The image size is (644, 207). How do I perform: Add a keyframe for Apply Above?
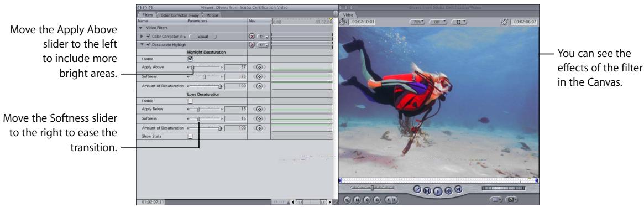coord(260,66)
